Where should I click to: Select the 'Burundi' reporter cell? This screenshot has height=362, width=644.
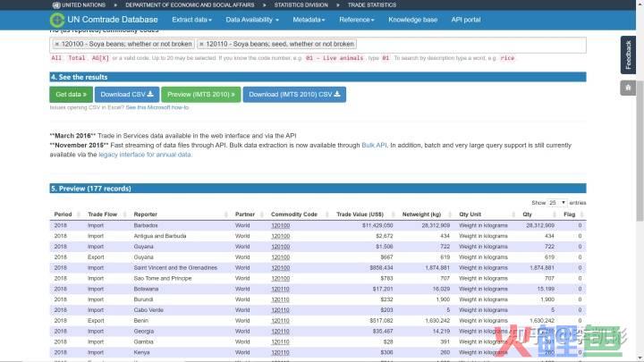point(143,299)
